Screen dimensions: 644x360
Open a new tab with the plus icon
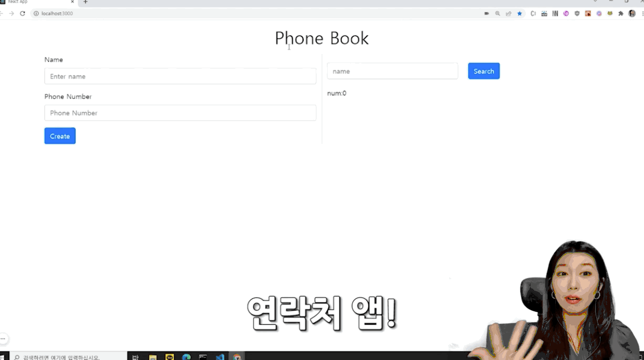[86, 2]
